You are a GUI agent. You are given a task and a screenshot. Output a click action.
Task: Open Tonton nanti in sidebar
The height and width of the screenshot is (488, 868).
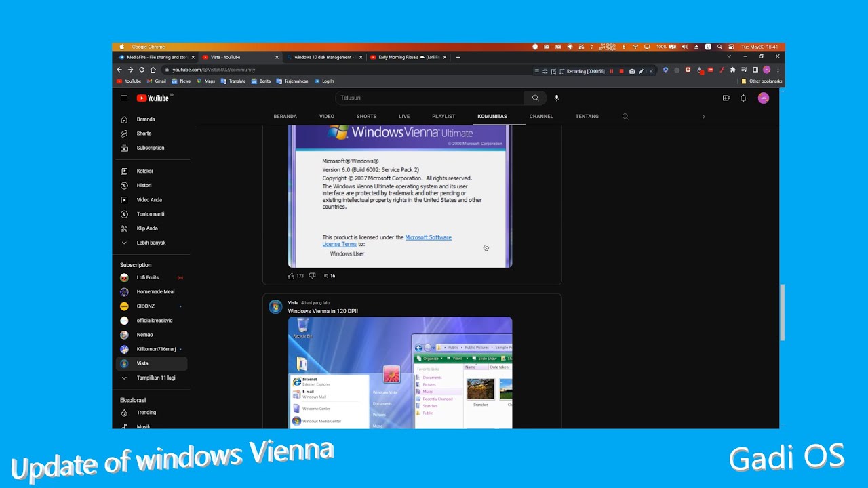click(151, 214)
